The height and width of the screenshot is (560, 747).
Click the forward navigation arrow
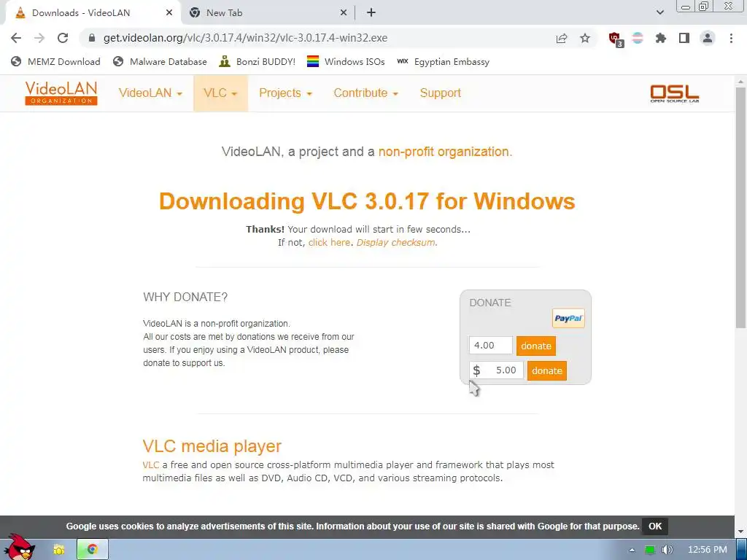tap(39, 38)
